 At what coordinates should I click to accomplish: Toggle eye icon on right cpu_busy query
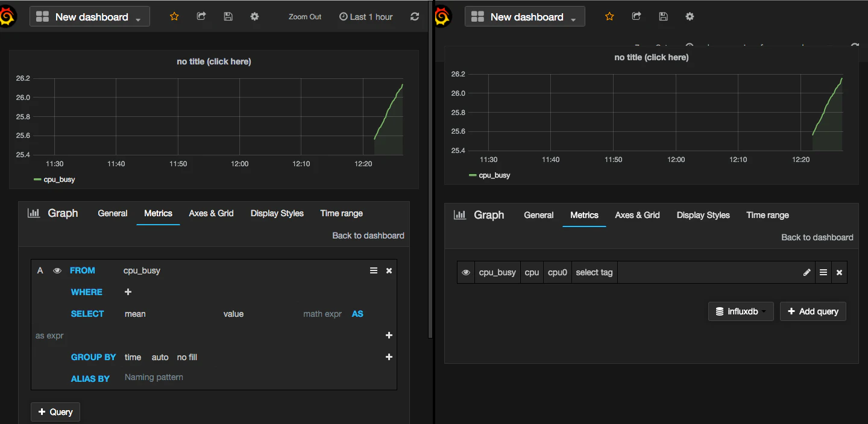(x=466, y=272)
